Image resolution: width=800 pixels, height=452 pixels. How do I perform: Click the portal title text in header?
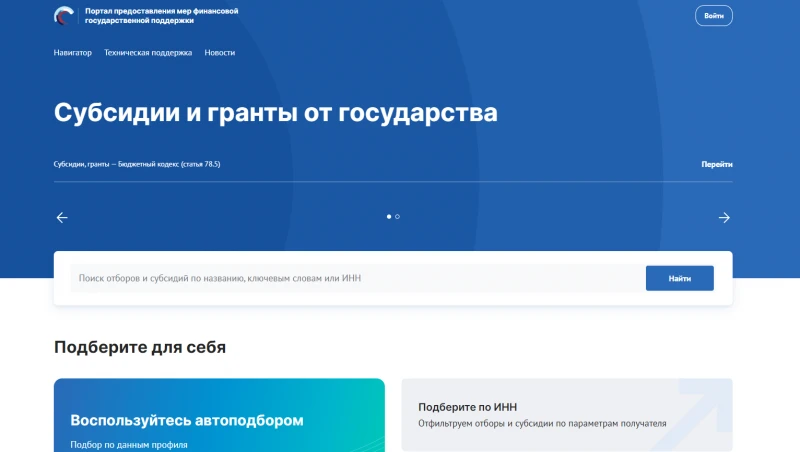[161, 16]
